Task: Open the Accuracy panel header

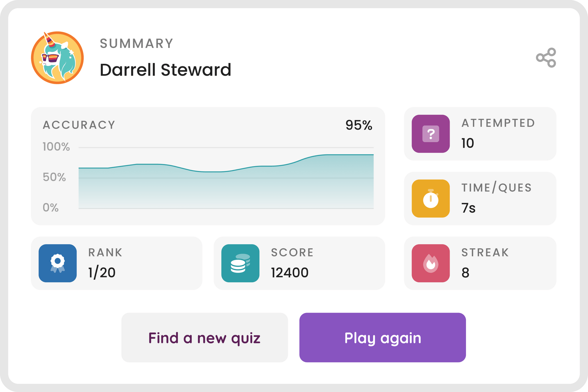Action: (79, 124)
